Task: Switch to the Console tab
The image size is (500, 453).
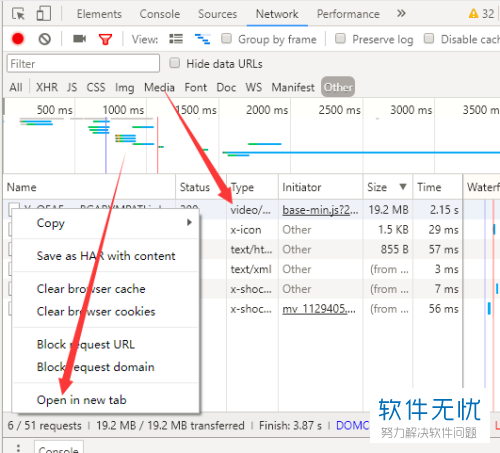Action: tap(160, 14)
